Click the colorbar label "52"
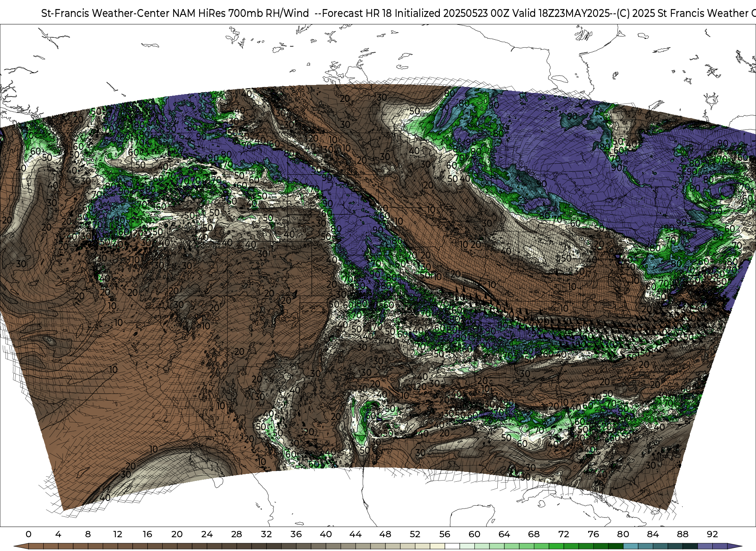 click(x=415, y=534)
